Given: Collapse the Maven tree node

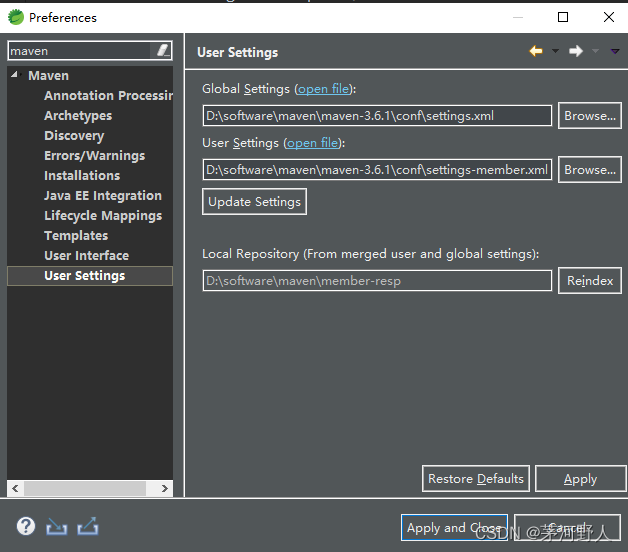Looking at the screenshot, I should (15, 75).
